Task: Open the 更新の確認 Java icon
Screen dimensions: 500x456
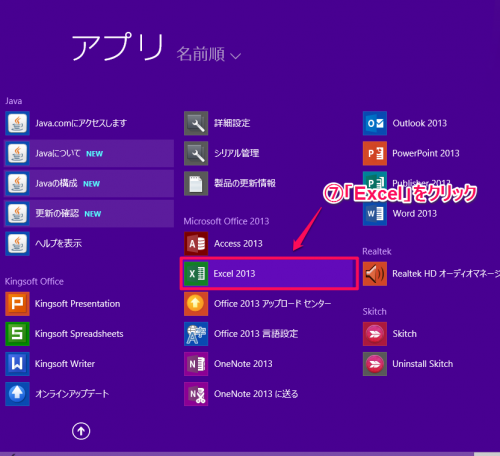Action: [x=17, y=214]
